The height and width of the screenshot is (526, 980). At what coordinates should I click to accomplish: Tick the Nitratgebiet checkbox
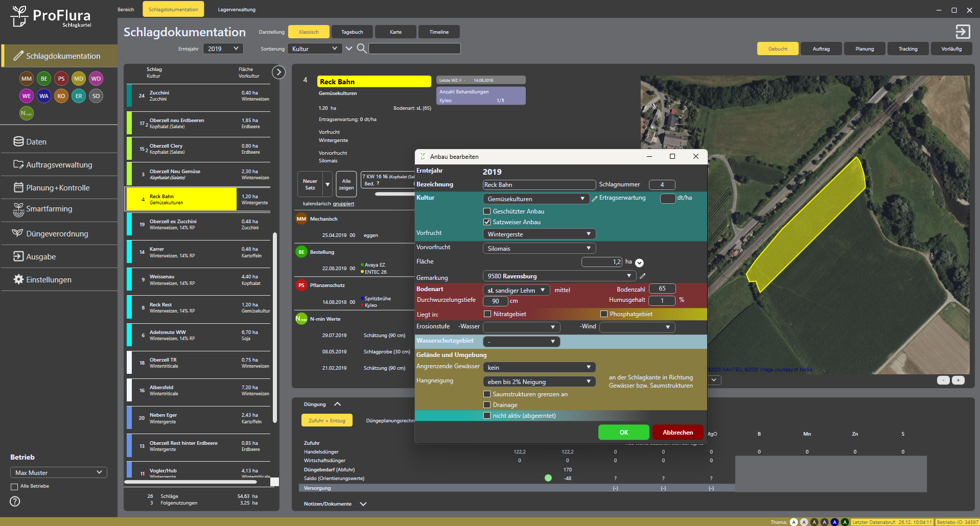(x=487, y=314)
